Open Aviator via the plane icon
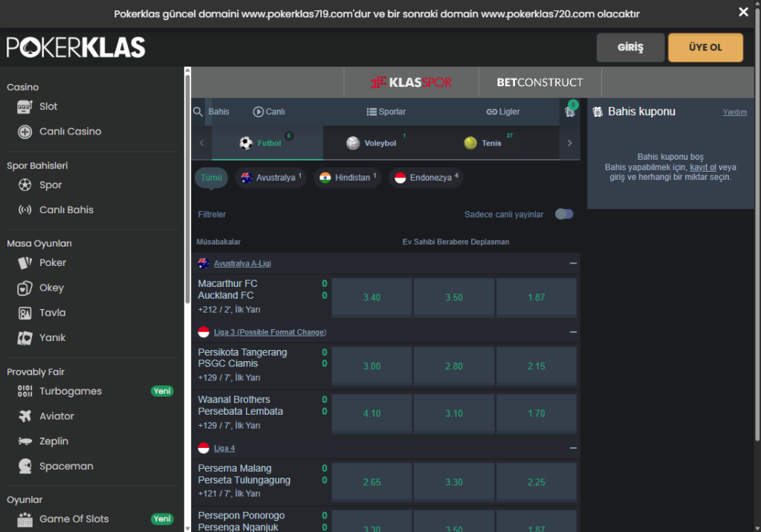This screenshot has height=532, width=761. 25,416
